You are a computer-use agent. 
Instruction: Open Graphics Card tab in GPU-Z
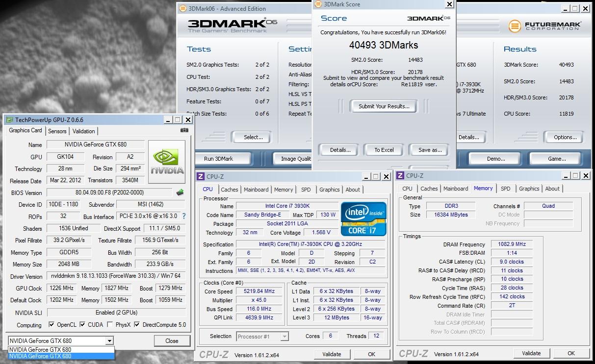[x=26, y=130]
